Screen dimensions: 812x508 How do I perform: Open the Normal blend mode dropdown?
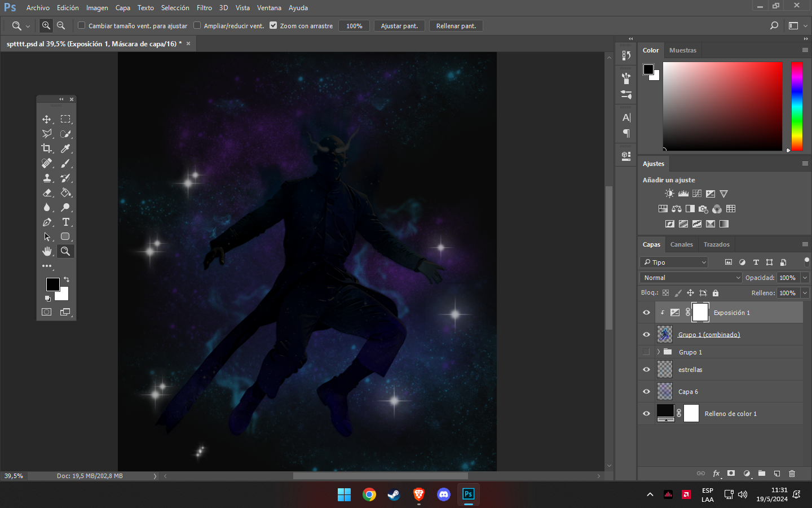pos(691,278)
